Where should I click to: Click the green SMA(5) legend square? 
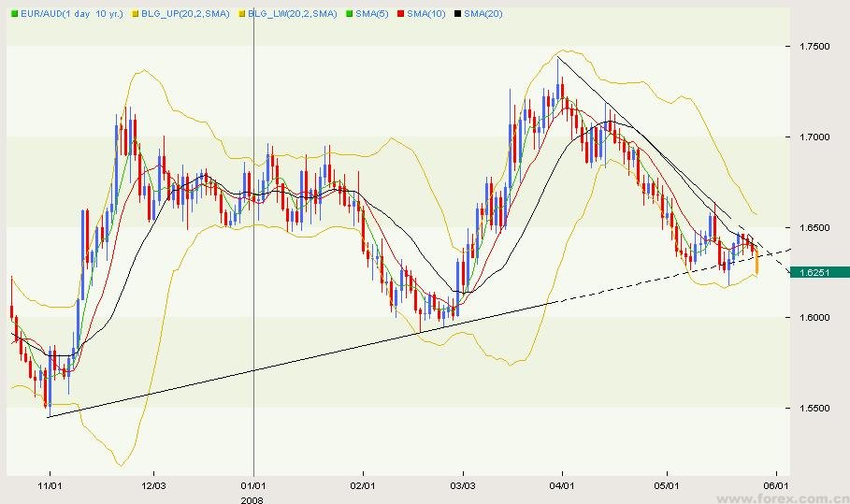pos(349,14)
